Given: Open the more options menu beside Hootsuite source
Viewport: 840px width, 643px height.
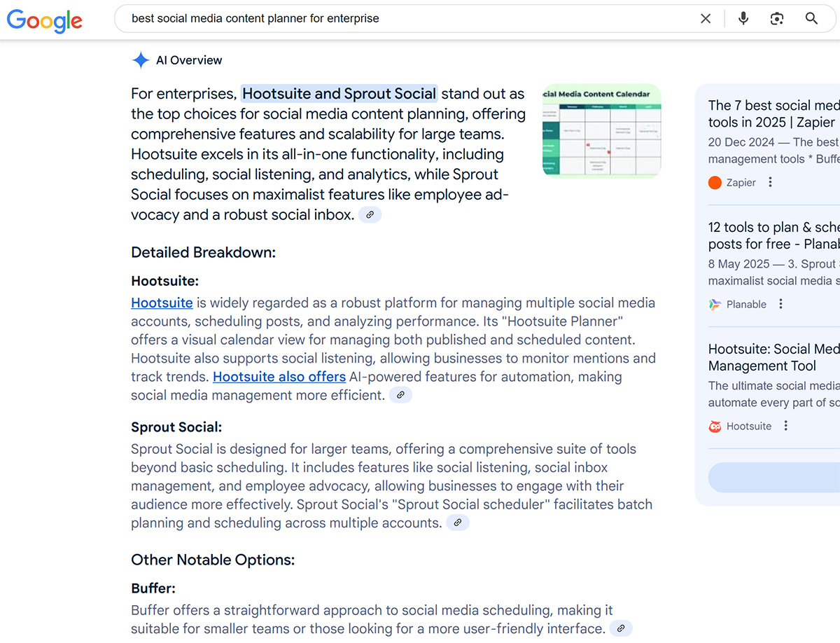Looking at the screenshot, I should [x=785, y=426].
